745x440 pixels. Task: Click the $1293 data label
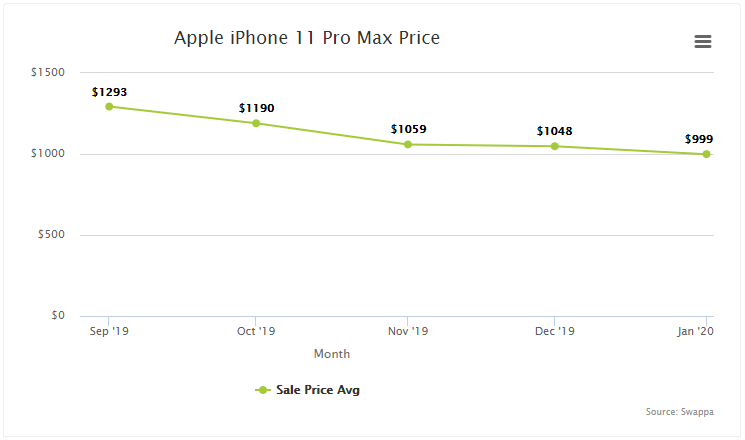pyautogui.click(x=109, y=92)
